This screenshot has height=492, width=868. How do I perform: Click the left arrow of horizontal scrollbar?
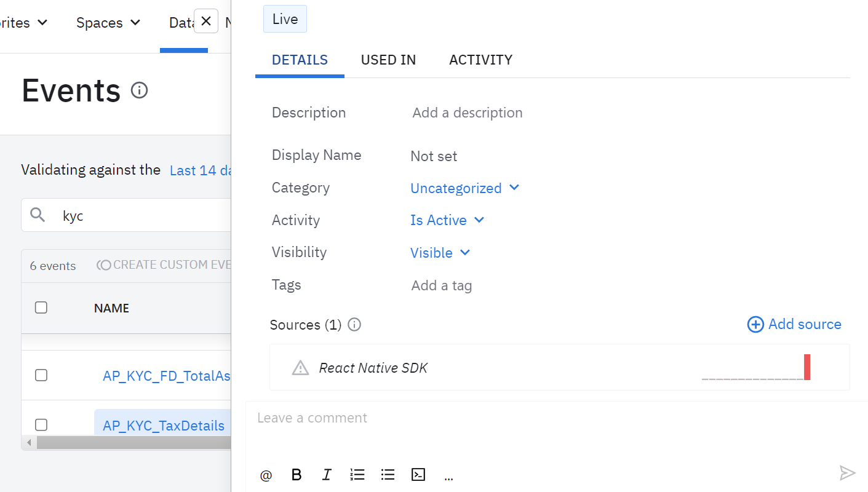28,443
